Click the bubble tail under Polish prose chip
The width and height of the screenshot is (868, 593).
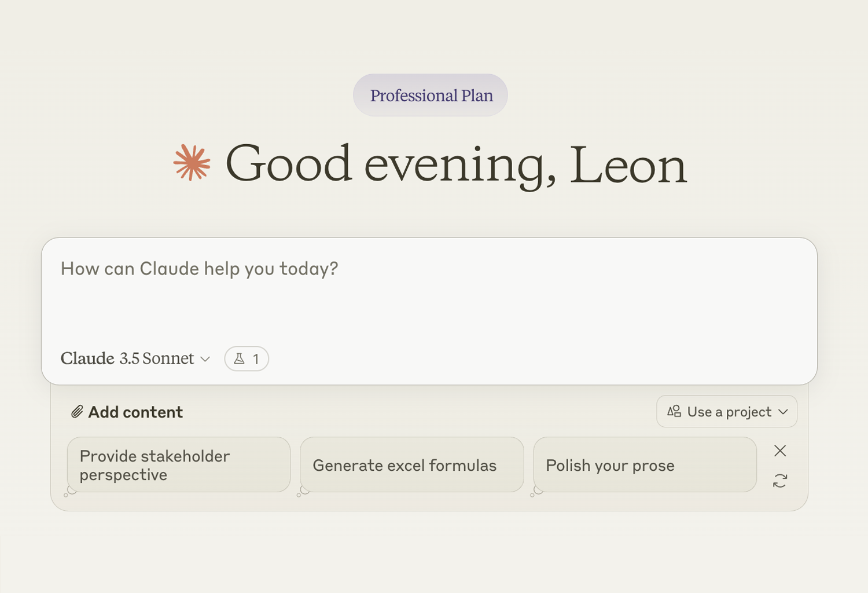click(536, 492)
